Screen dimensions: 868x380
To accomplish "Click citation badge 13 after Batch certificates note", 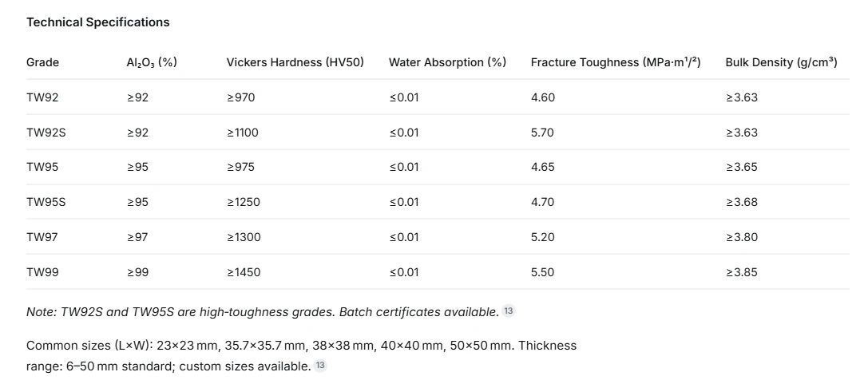I will point(508,311).
